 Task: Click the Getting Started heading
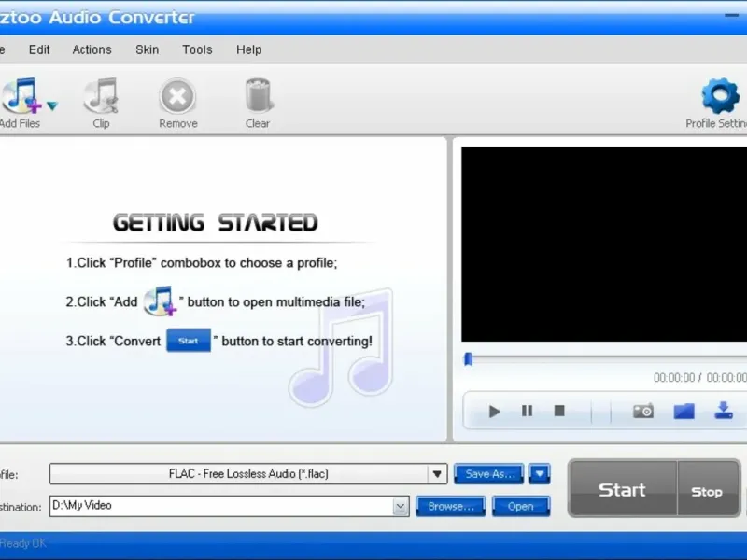click(216, 223)
